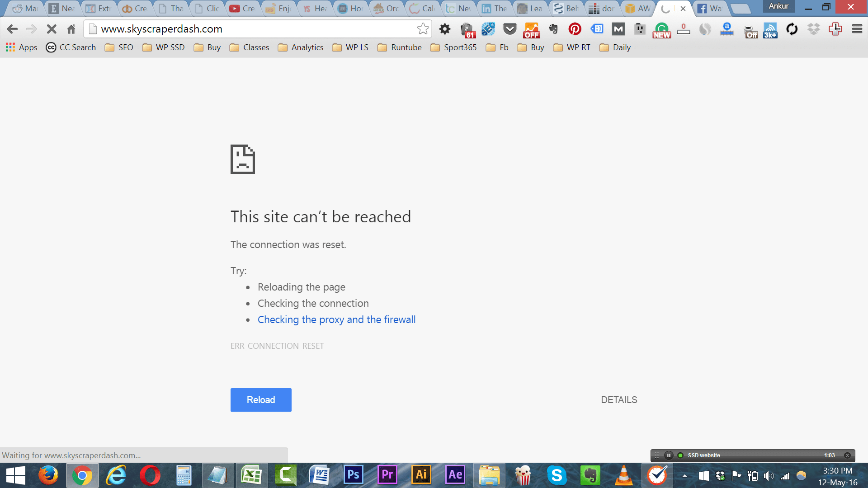
Task: Pause the SSD website timer
Action: point(669,455)
